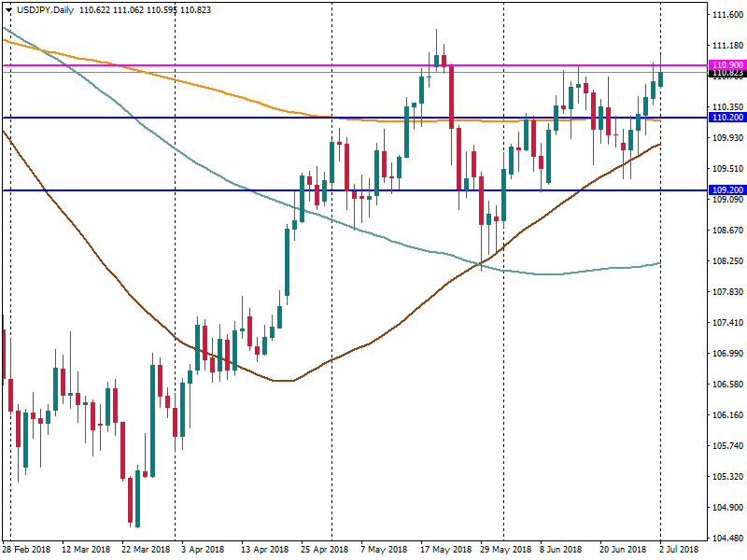The width and height of the screenshot is (747, 560).
Task: Click the 12 Mar 2018 date label
Action: tap(84, 550)
